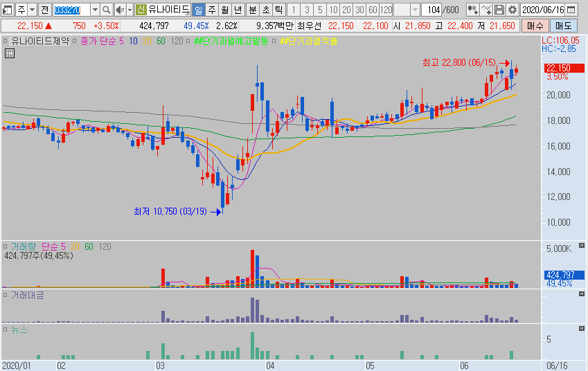Viewport: 588px width, 371px height.
Task: Toggle the 거래량 volume legend box
Action: [6, 246]
